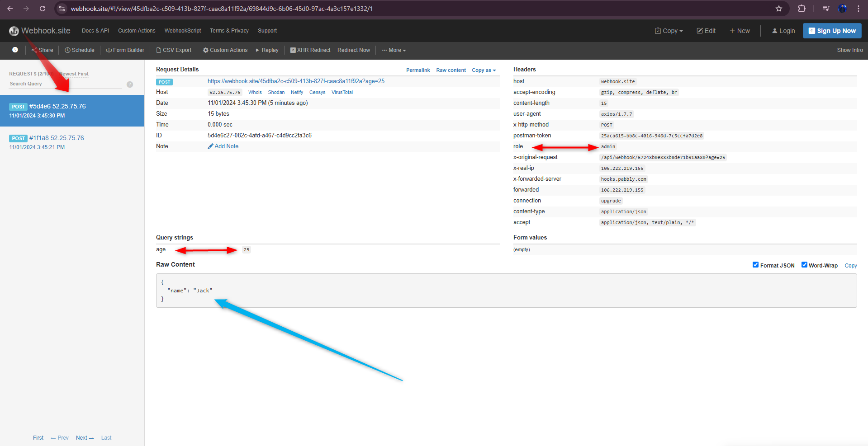Click the browser address bar URL
Image resolution: width=868 pixels, height=446 pixels.
pos(222,9)
